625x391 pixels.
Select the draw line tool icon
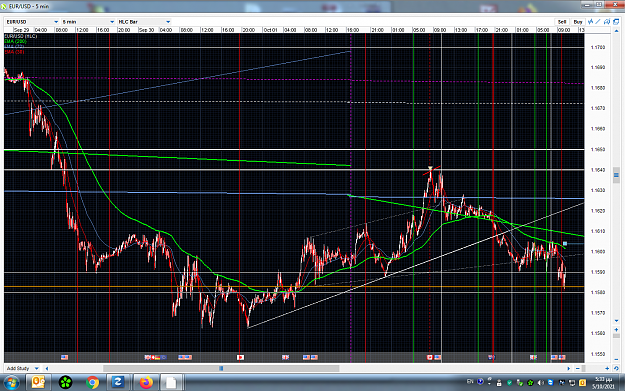tap(598, 22)
